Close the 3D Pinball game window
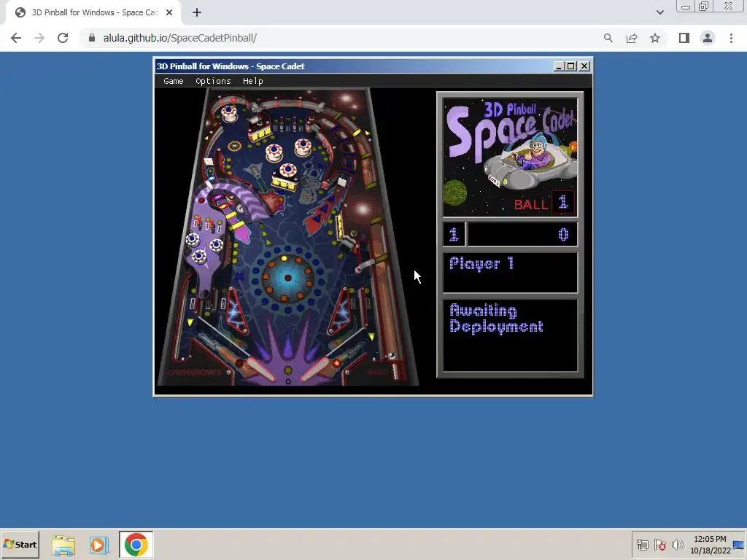747x560 pixels. tap(584, 66)
